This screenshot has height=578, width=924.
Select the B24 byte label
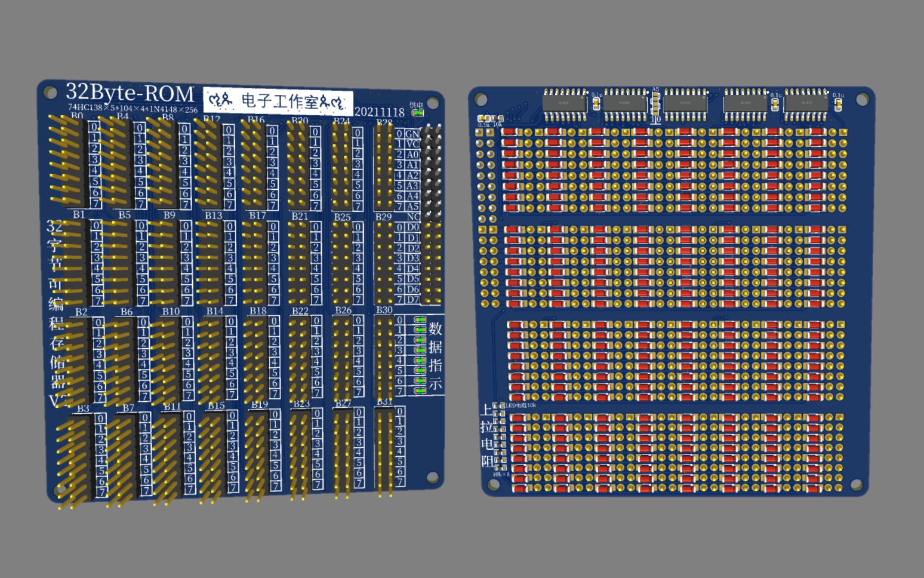[x=341, y=121]
